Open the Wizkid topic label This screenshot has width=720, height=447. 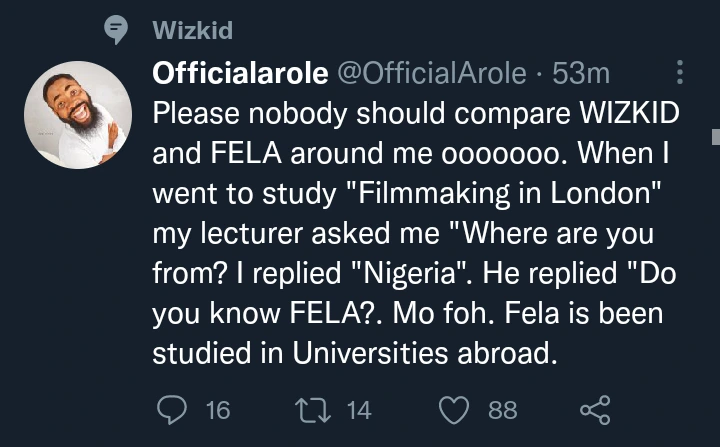[x=192, y=31]
